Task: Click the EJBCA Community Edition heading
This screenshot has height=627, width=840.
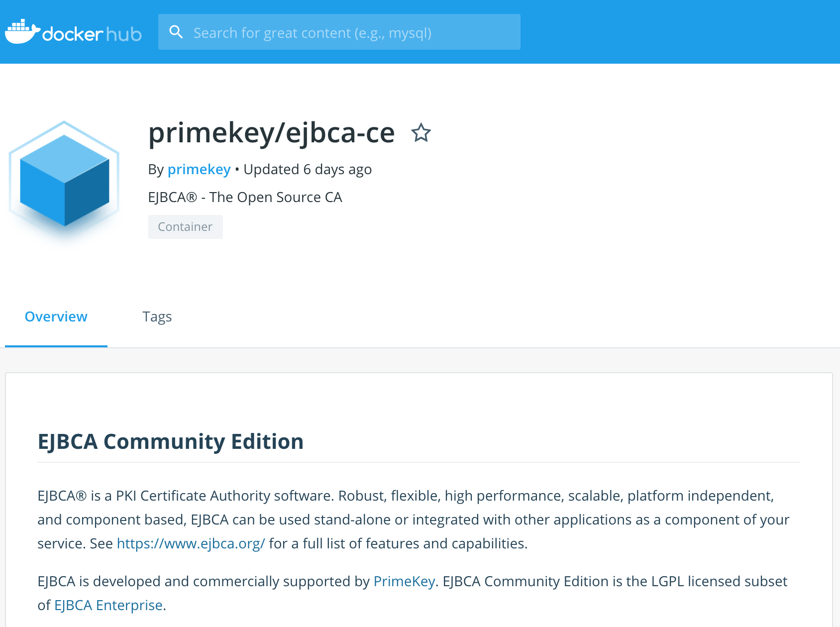Action: [x=171, y=441]
